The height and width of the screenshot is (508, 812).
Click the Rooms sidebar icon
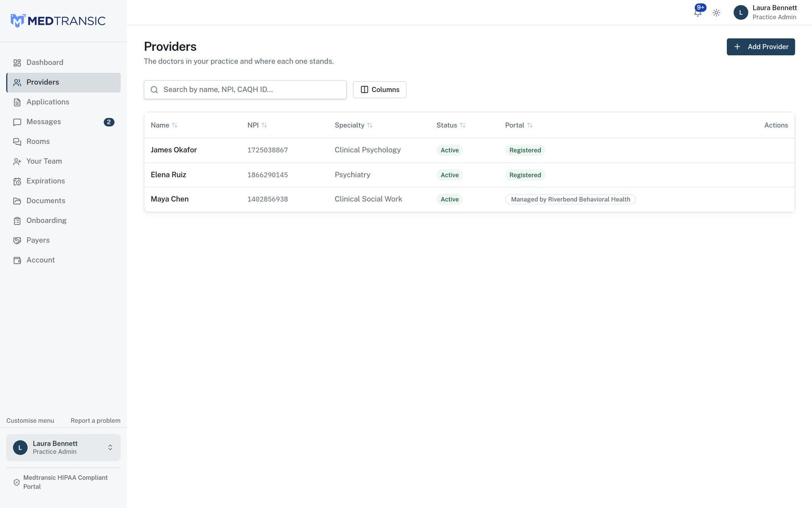click(17, 142)
